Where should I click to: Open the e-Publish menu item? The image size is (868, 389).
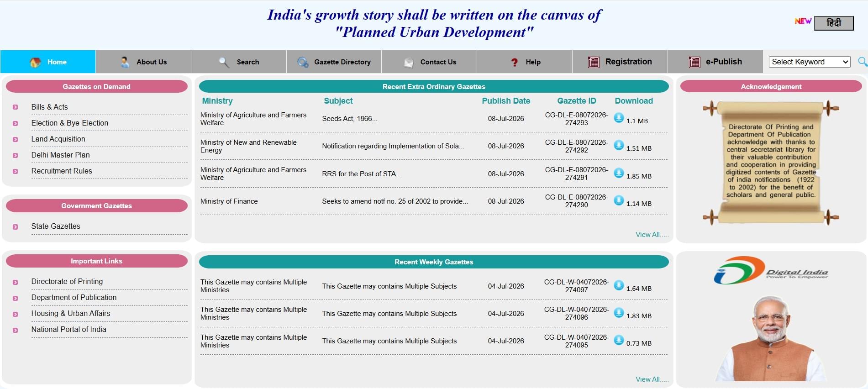tap(715, 62)
